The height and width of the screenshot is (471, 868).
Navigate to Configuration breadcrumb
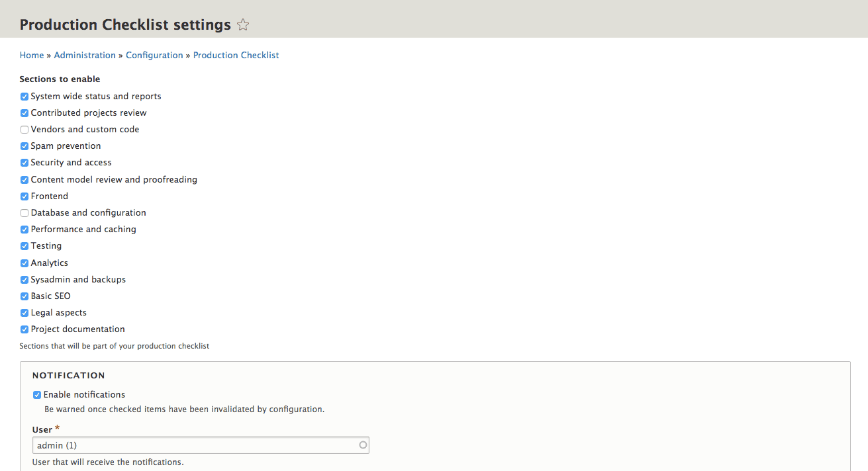[x=154, y=56]
